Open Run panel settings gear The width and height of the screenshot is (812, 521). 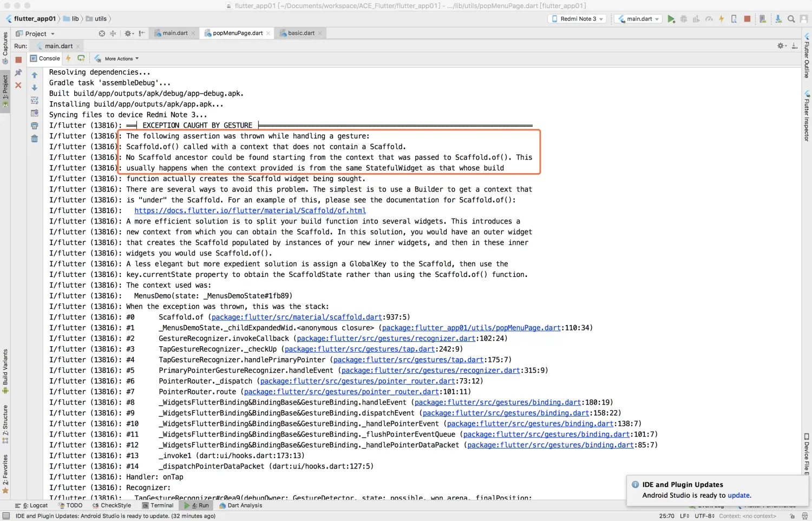(x=782, y=46)
